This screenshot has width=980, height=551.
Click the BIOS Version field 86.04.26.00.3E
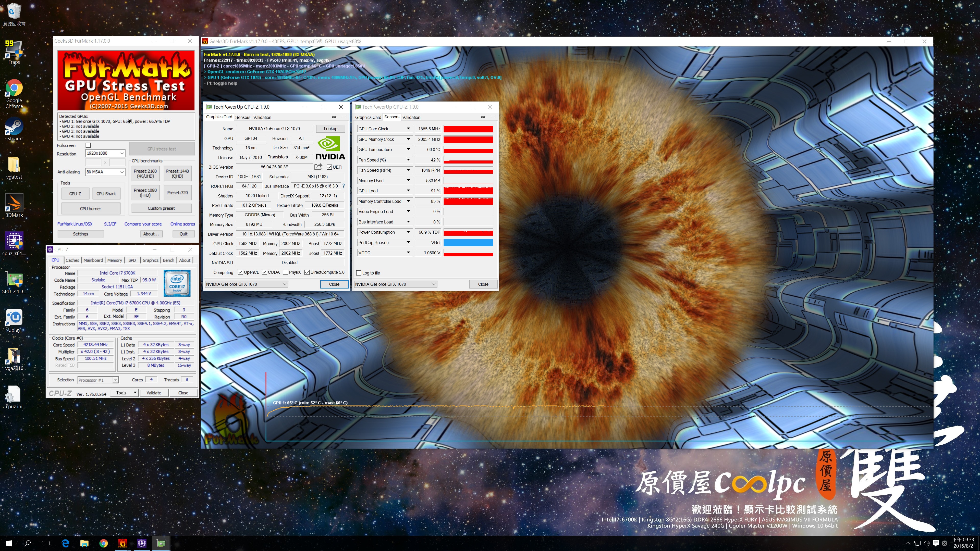click(x=274, y=167)
